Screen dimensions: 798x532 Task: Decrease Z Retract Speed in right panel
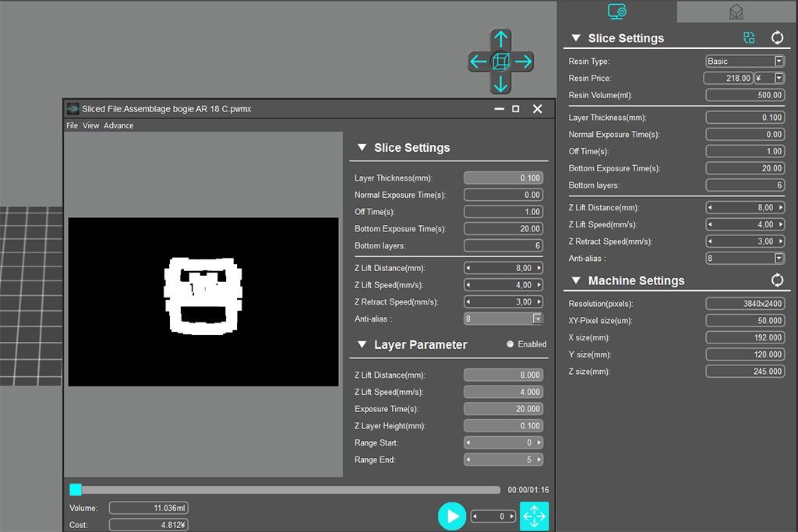coord(710,241)
